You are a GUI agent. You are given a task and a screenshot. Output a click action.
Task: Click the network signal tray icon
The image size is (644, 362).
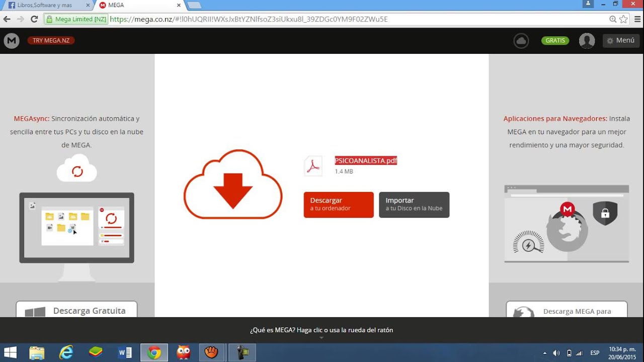[580, 353]
